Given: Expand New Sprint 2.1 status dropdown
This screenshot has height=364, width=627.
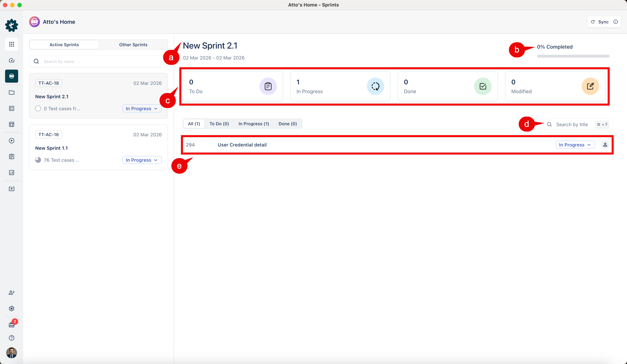Looking at the screenshot, I should click(x=142, y=109).
